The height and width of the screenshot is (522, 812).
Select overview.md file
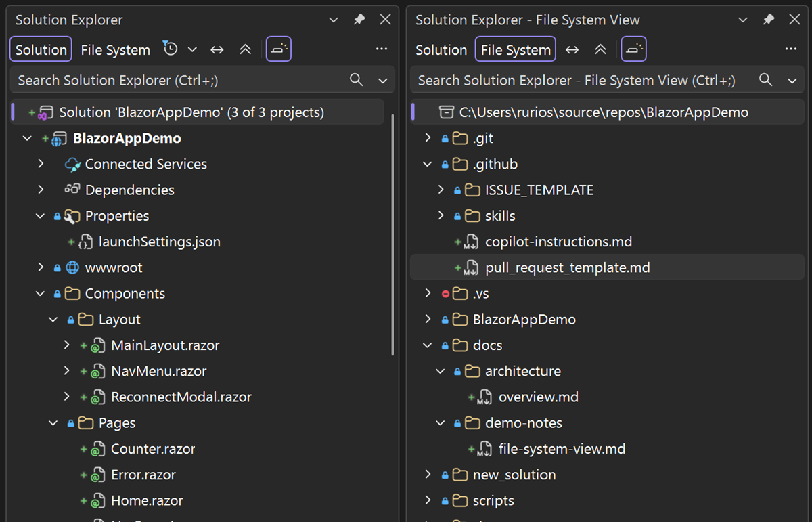[x=539, y=397]
